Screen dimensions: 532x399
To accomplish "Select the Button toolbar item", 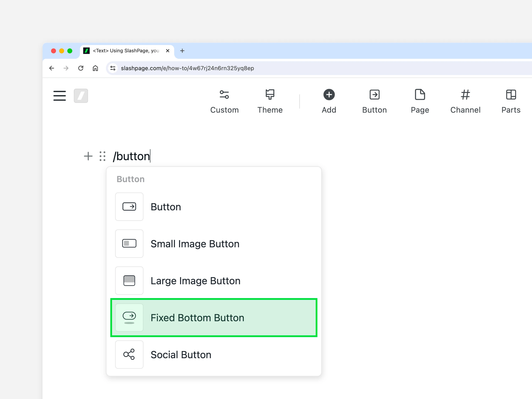I will point(375,101).
